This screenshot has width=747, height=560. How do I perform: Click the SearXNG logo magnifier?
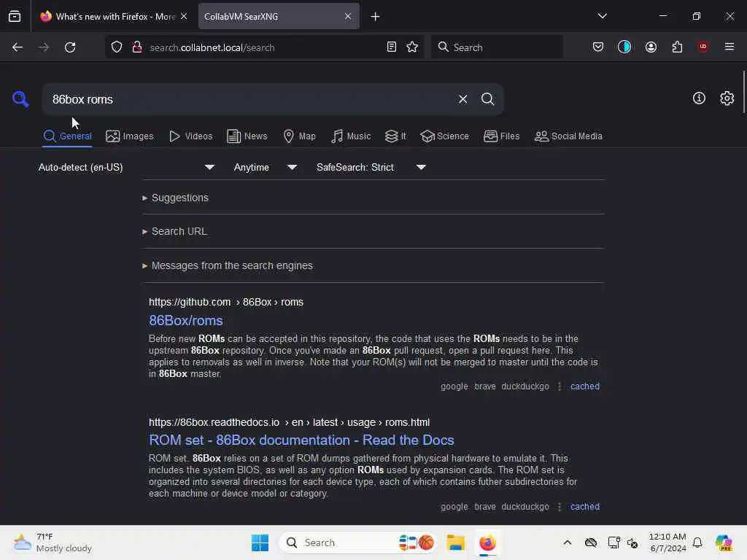(x=20, y=99)
